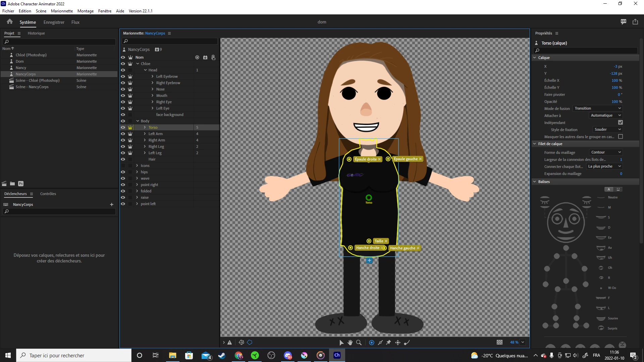
Task: Click the Photoshop import icon in the Project panel
Action: pos(21,184)
